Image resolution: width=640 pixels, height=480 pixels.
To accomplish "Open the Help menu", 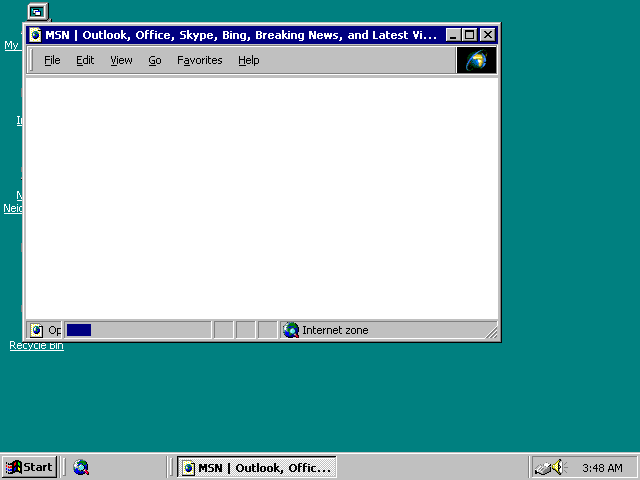I will pos(249,60).
